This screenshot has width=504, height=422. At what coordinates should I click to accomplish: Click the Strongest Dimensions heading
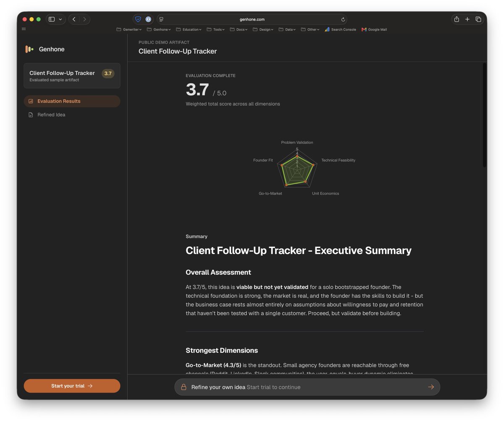pos(222,351)
